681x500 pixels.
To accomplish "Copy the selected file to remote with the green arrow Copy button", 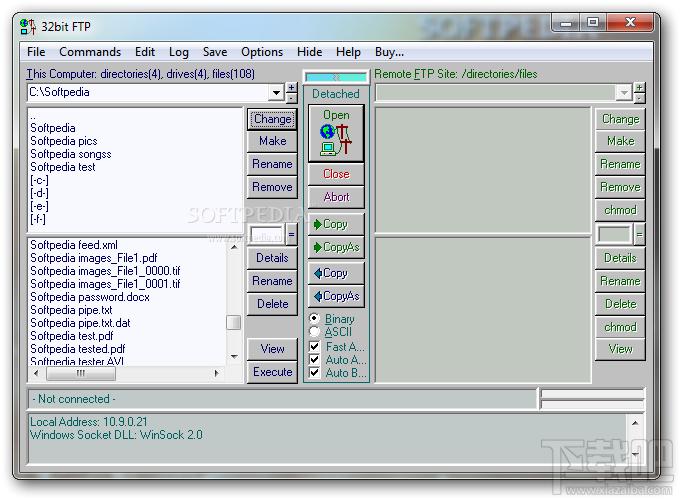I will coord(336,224).
